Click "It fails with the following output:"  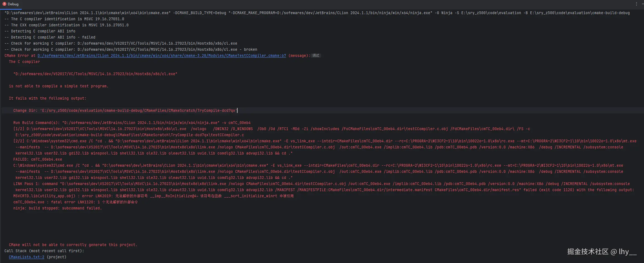(x=48, y=98)
